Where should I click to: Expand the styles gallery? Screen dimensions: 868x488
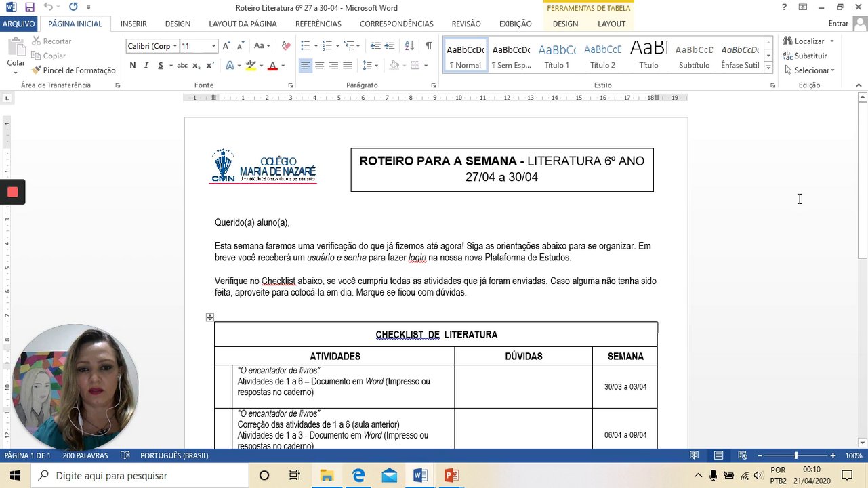(x=768, y=68)
